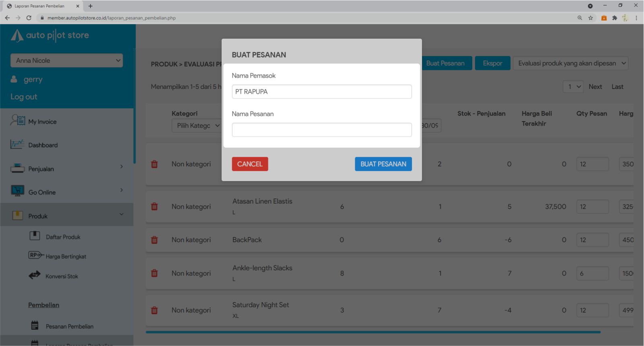The width and height of the screenshot is (644, 346).
Task: Open the Anna Nicole store dropdown
Action: [x=67, y=61]
